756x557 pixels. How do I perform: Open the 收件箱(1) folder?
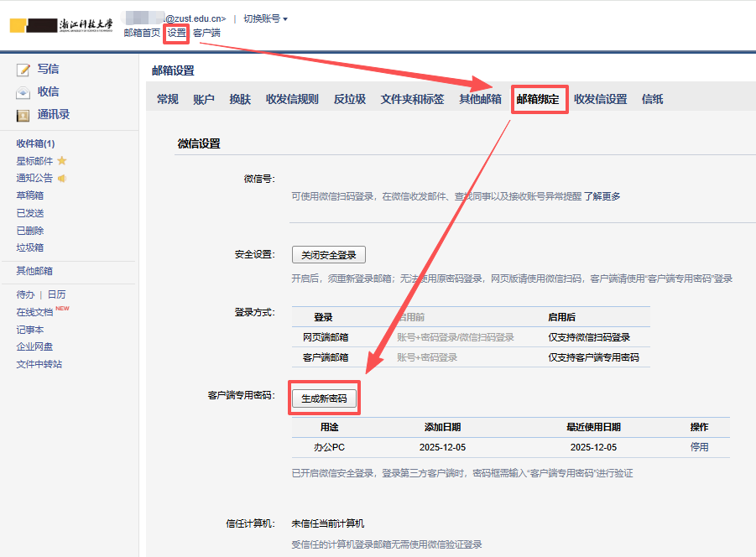tap(35, 143)
